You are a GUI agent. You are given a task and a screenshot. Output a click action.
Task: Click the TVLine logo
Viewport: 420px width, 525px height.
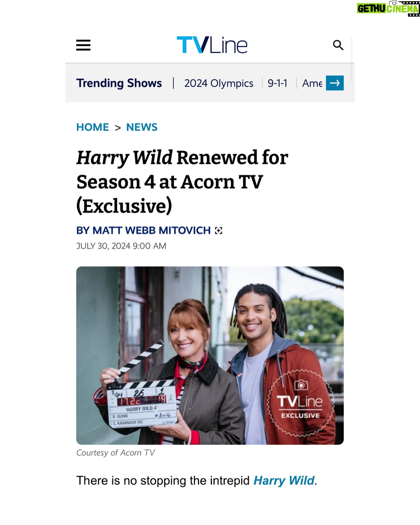(212, 45)
